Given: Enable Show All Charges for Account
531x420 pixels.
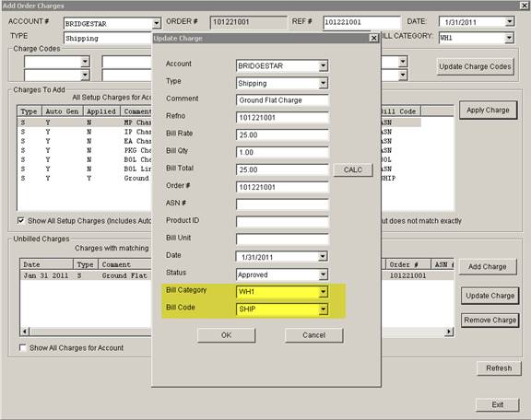Looking at the screenshot, I should coord(23,347).
